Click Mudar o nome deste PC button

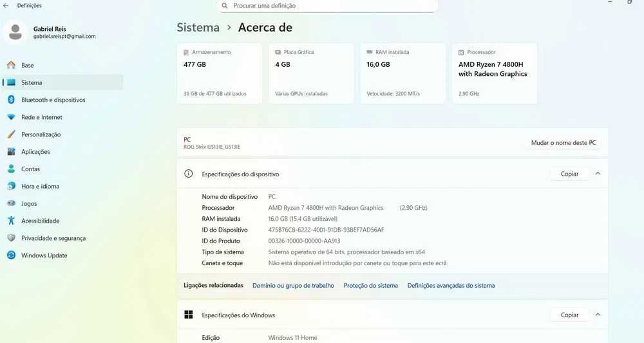point(563,143)
